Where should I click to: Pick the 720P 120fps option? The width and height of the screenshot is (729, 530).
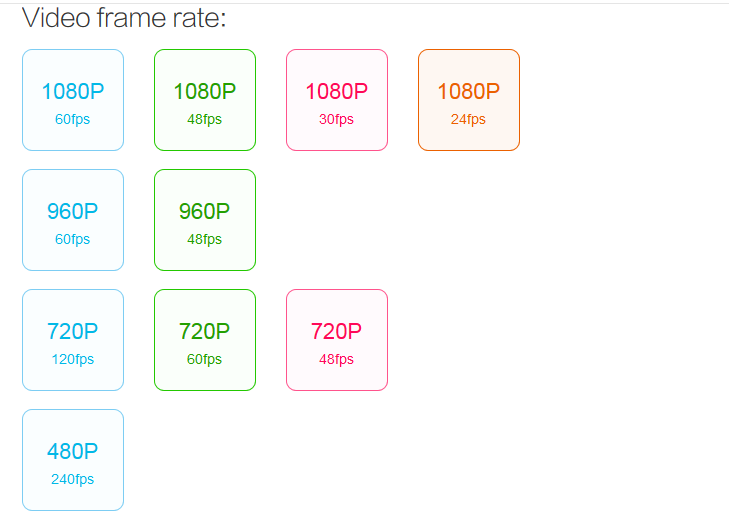[73, 340]
